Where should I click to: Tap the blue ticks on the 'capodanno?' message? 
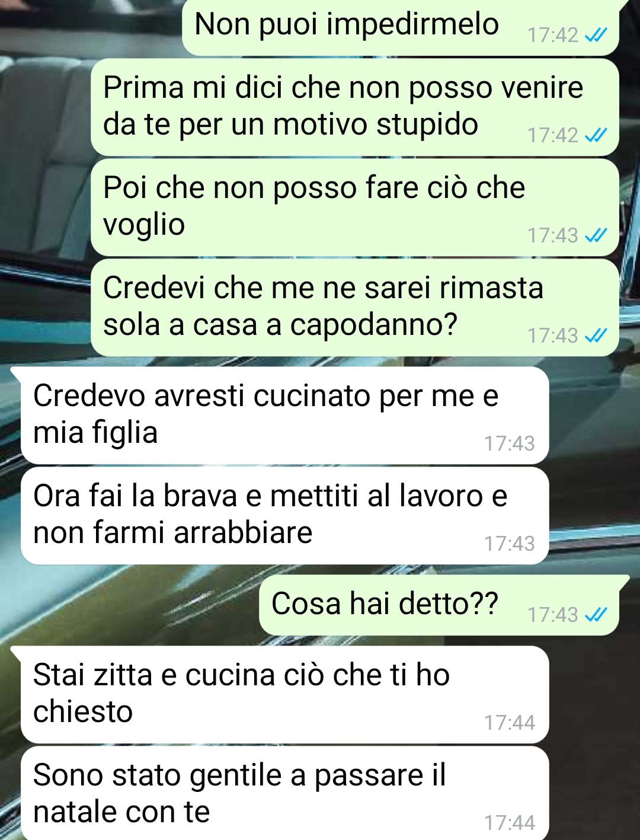coord(595,337)
